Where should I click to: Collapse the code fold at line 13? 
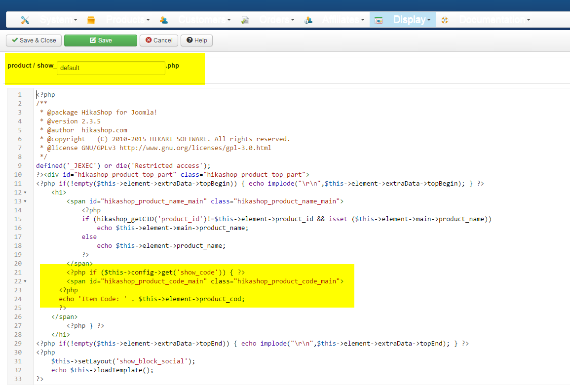point(25,201)
